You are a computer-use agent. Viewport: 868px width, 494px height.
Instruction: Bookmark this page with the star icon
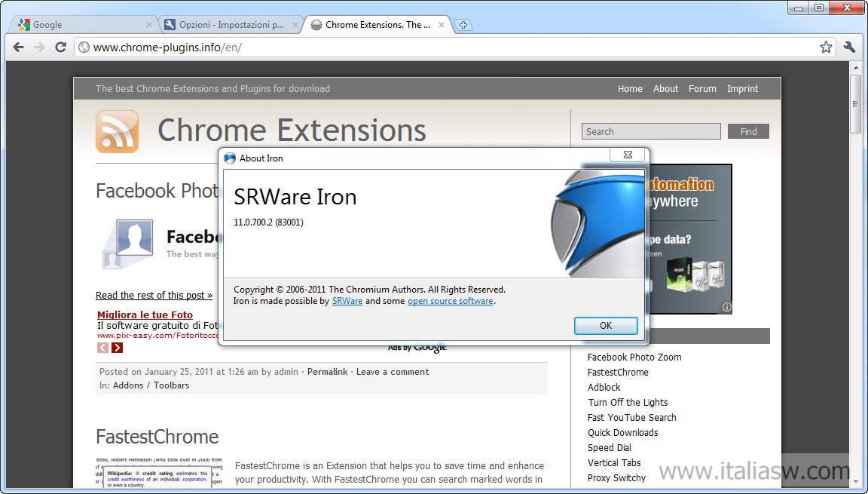point(826,47)
